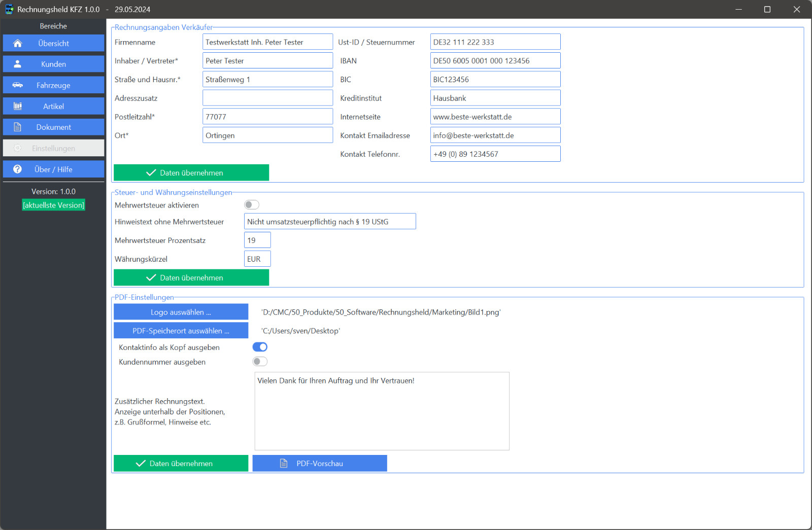Enable the Mehrwertsteuer aktivieren switch

pyautogui.click(x=252, y=205)
